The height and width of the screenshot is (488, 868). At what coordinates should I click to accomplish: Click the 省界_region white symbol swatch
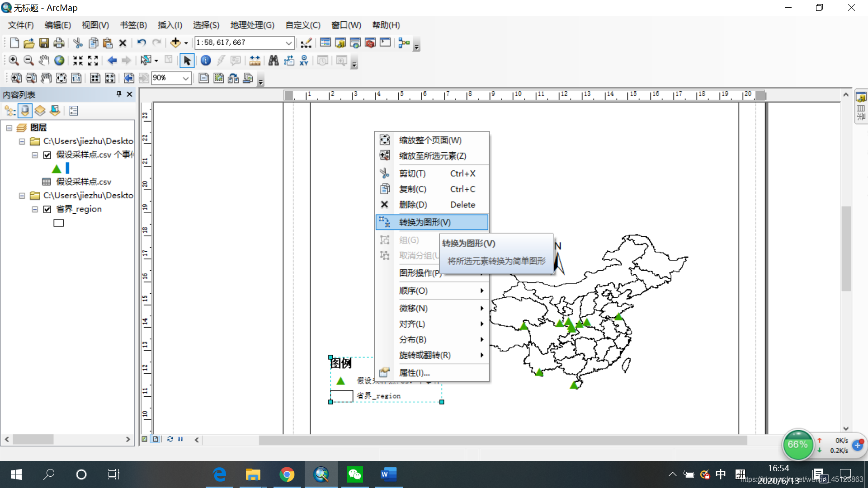[59, 223]
